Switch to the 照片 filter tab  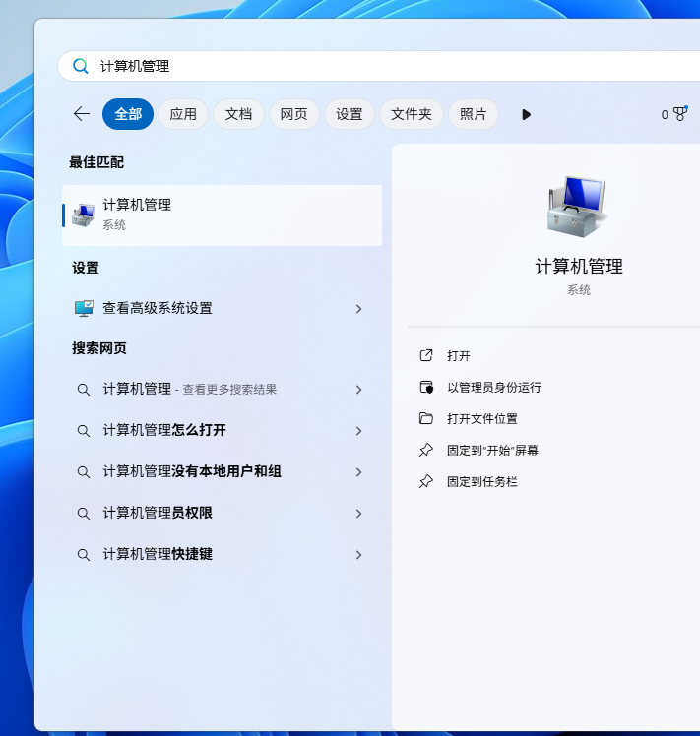(x=473, y=114)
